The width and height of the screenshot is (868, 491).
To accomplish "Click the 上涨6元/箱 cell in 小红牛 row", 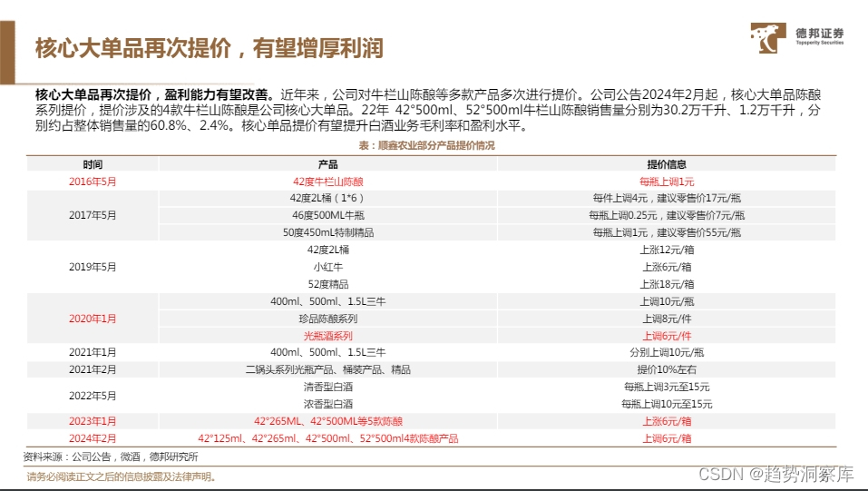I will click(x=667, y=267).
